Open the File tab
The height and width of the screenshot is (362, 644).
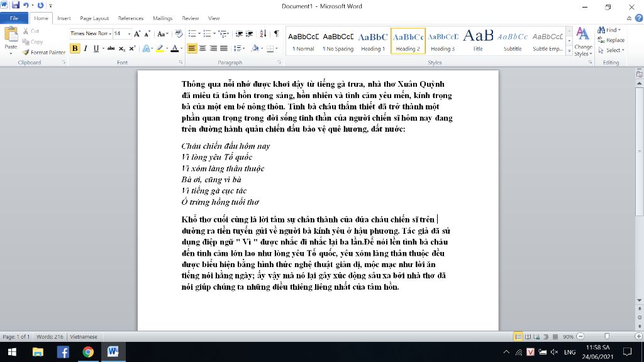click(14, 18)
